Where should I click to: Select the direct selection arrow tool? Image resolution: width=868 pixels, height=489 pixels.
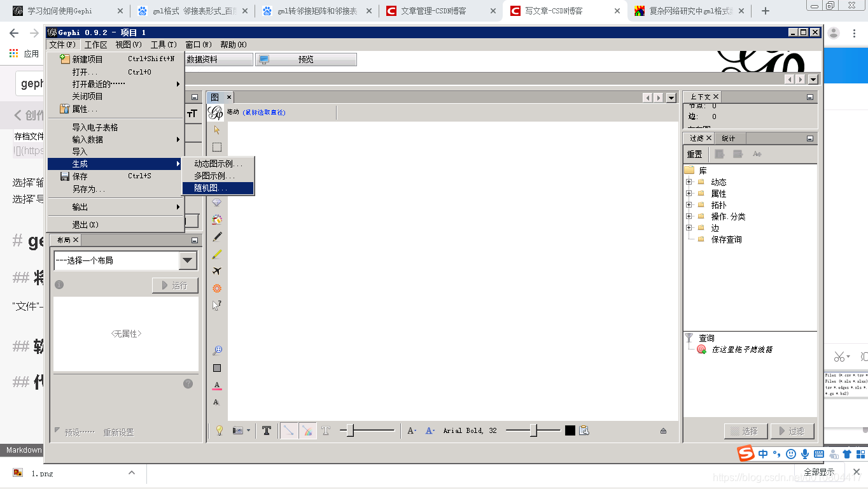tap(217, 130)
